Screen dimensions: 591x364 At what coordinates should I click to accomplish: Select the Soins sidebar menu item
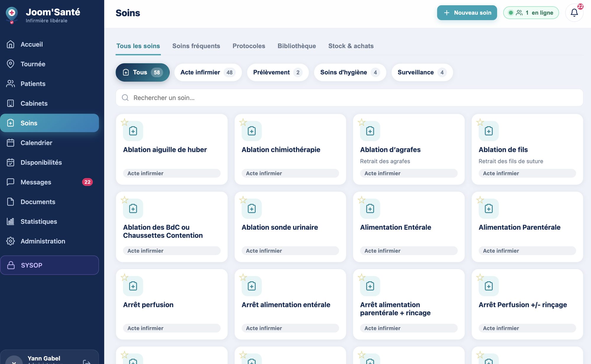pyautogui.click(x=49, y=123)
